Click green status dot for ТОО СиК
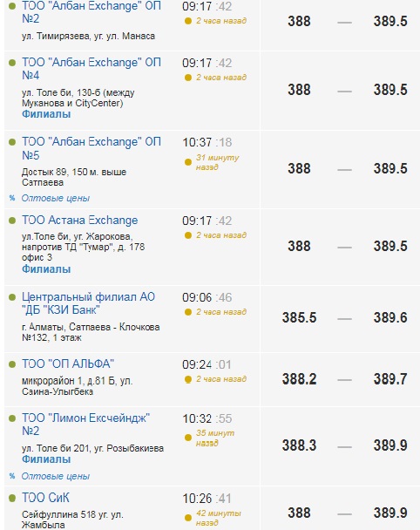Viewport: 420px width, 530px height. (12, 499)
